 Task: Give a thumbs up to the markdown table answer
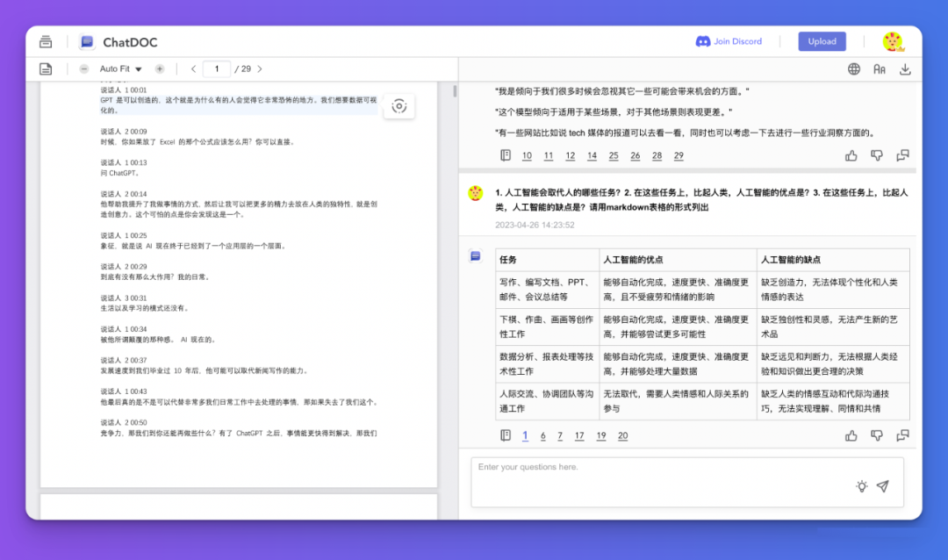(x=851, y=434)
